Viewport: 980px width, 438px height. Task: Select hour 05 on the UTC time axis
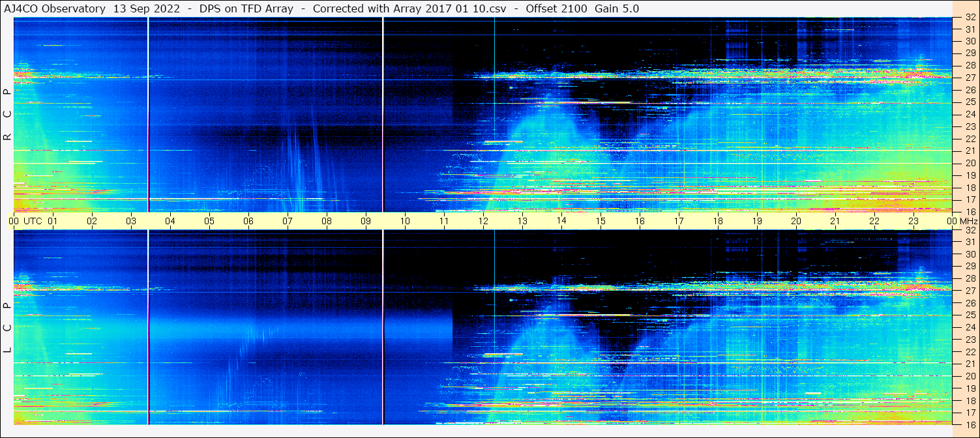209,221
